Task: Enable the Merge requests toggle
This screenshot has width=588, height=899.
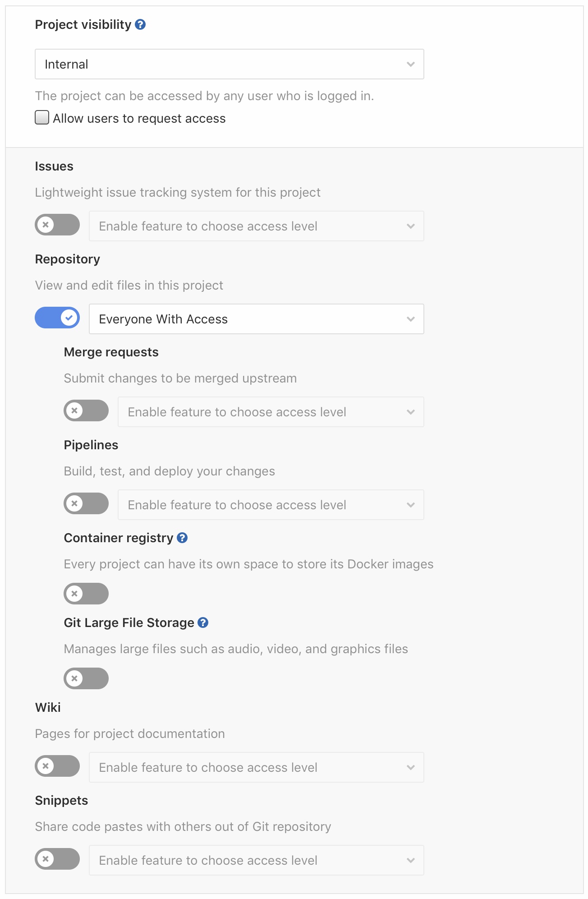Action: tap(86, 411)
